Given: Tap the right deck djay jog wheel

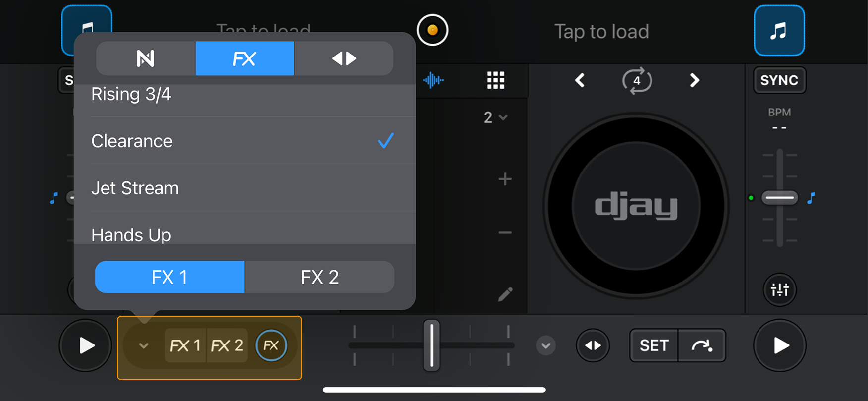Looking at the screenshot, I should pyautogui.click(x=636, y=205).
